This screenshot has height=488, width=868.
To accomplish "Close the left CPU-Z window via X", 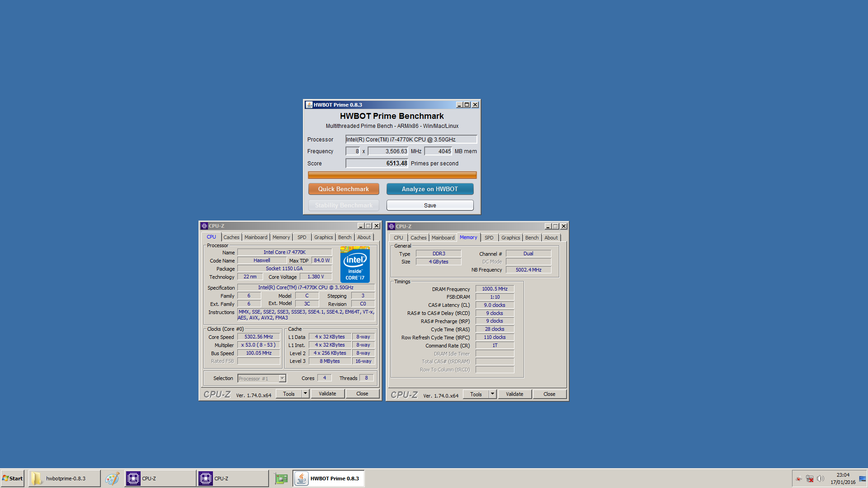I will [377, 226].
